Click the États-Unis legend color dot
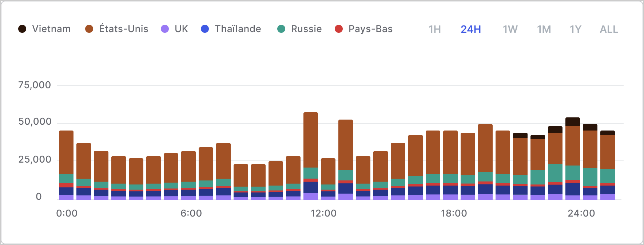644x245 pixels. pos(89,29)
